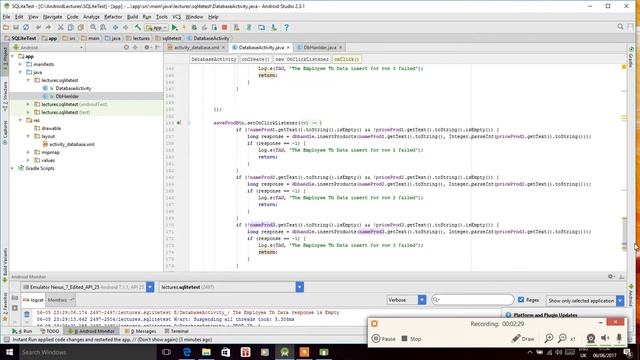Select the Monitors tab
This screenshot has height=360, width=640.
click(x=60, y=300)
